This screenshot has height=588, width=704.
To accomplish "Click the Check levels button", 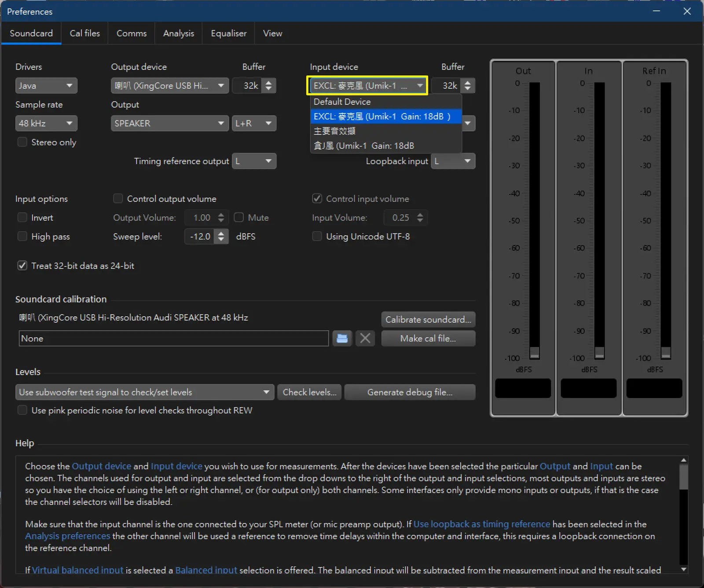I will [x=310, y=392].
